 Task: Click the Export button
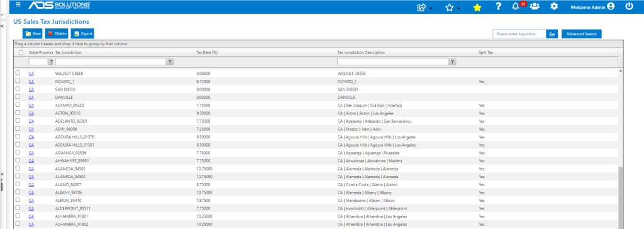(x=82, y=34)
